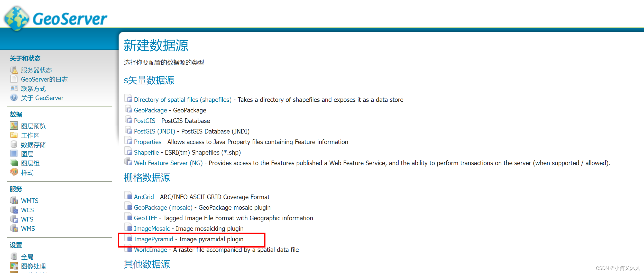The width and height of the screenshot is (644, 273).
Task: Click the GeoTIFF raster icon
Action: 128,217
